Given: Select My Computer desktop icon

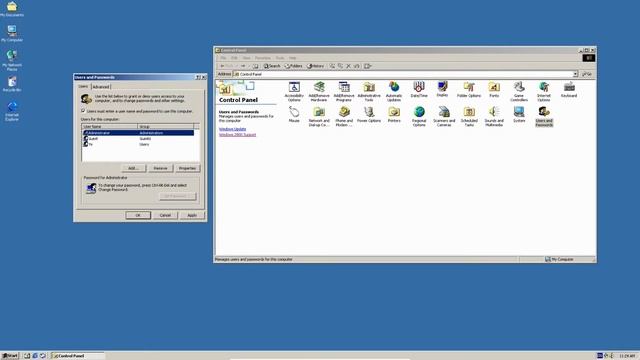Looking at the screenshot, I should click(x=12, y=34).
